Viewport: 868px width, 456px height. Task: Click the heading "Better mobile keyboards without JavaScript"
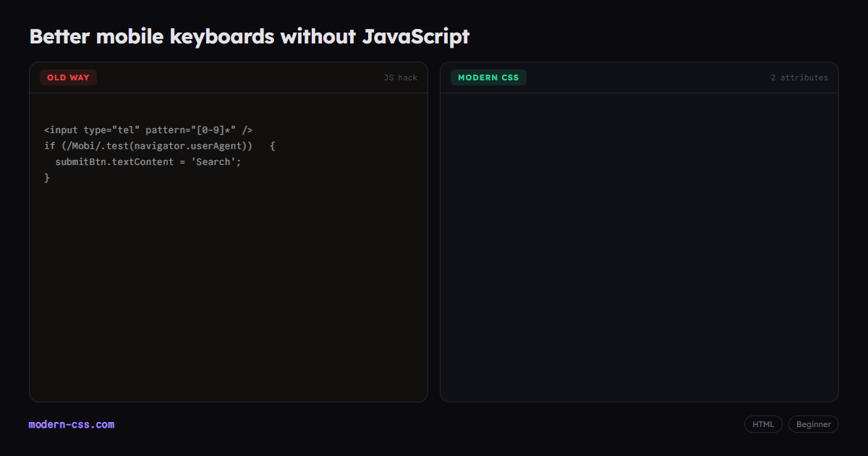pyautogui.click(x=250, y=36)
